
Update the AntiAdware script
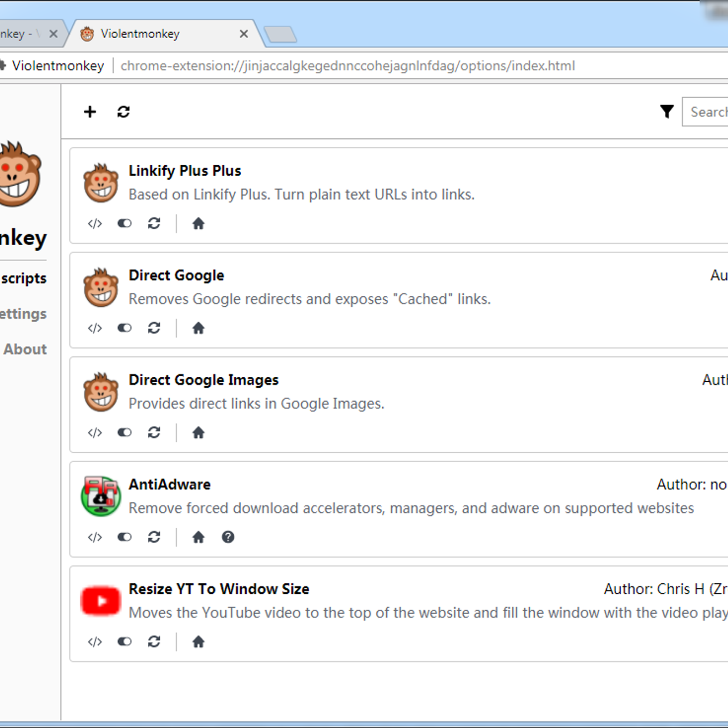click(x=154, y=537)
